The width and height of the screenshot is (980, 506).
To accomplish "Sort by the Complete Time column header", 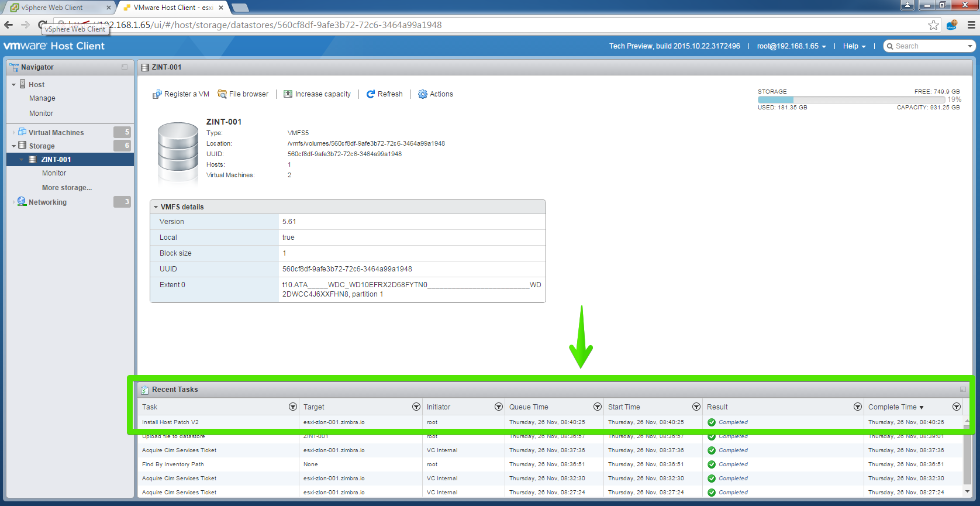I will click(x=896, y=407).
